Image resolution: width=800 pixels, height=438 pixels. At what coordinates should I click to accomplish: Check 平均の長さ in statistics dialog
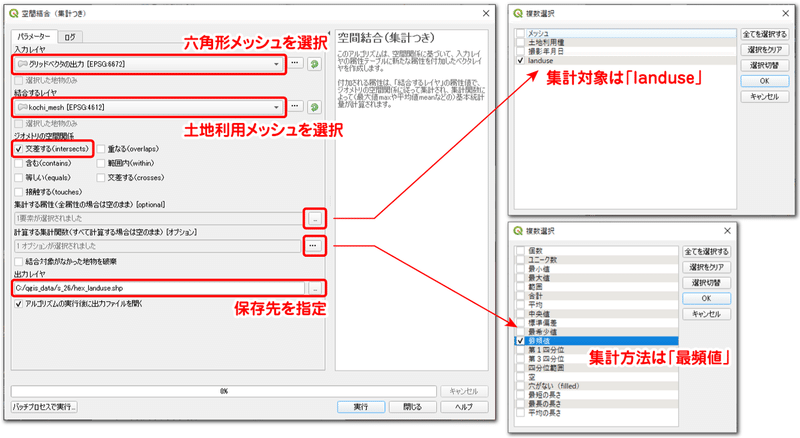(520, 413)
